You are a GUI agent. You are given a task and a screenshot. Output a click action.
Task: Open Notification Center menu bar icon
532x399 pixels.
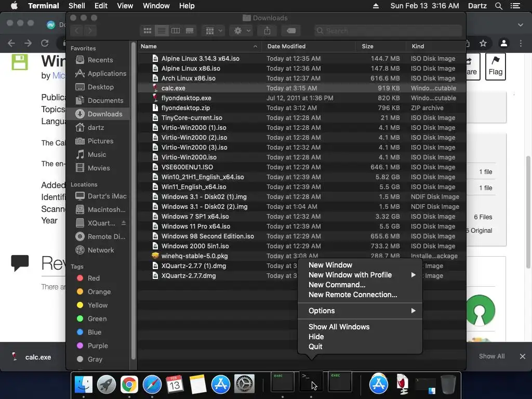[515, 6]
